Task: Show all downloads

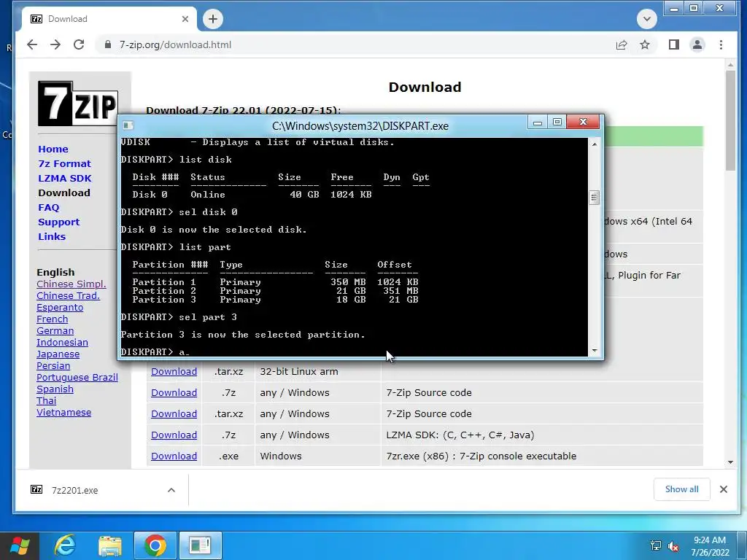Action: point(682,489)
